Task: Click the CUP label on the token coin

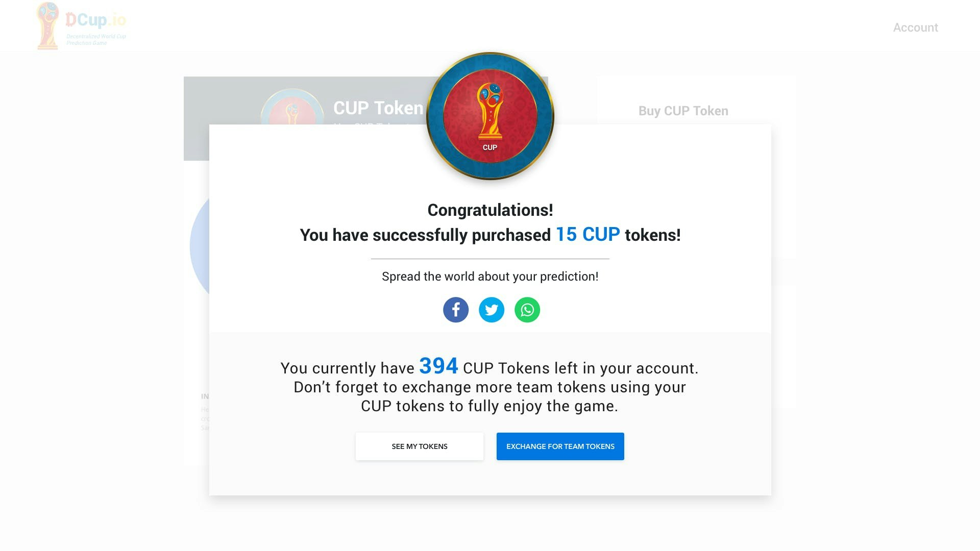Action: point(490,148)
